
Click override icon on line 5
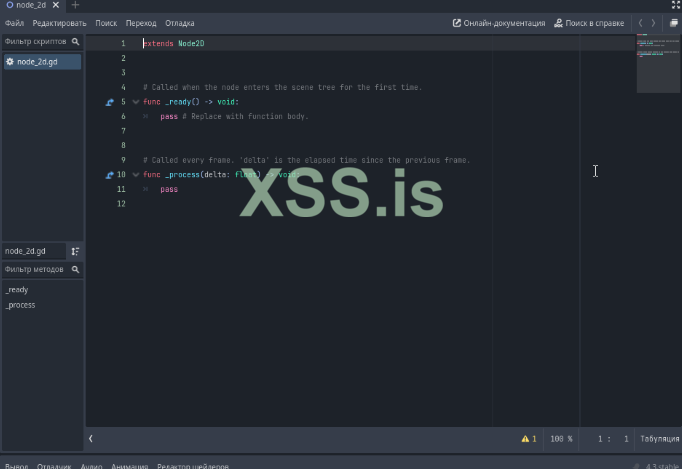[110, 102]
